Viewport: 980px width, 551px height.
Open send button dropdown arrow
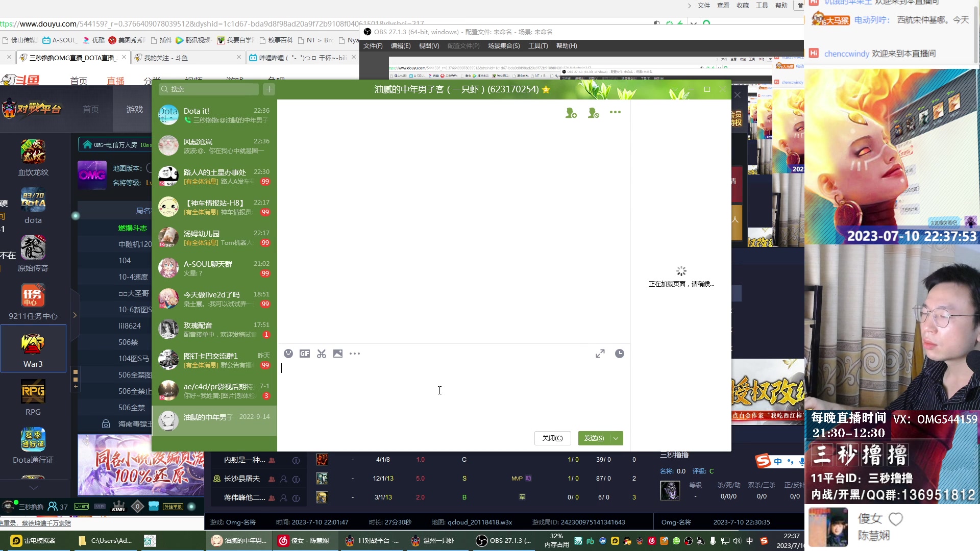point(616,438)
